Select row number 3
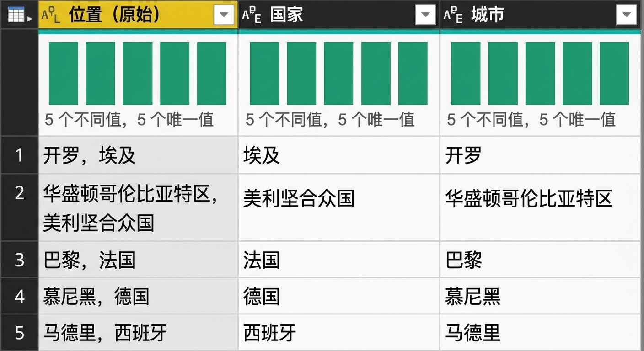 [19, 260]
